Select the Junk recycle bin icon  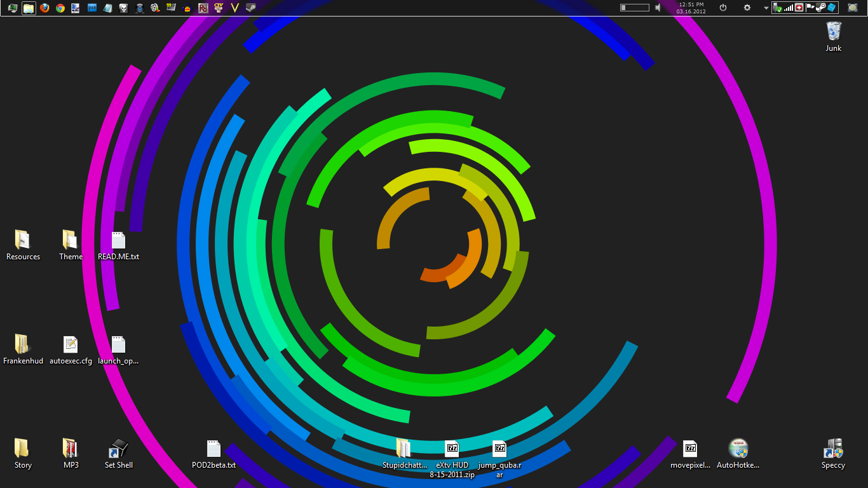pyautogui.click(x=834, y=36)
